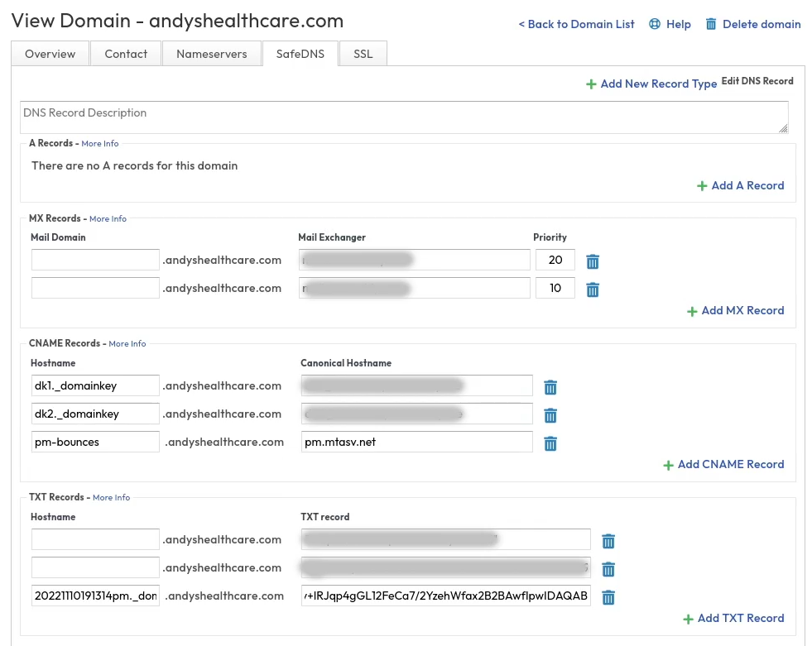The width and height of the screenshot is (812, 646).
Task: Click the canonical hostname field for dk2._domainkey
Action: [417, 414]
